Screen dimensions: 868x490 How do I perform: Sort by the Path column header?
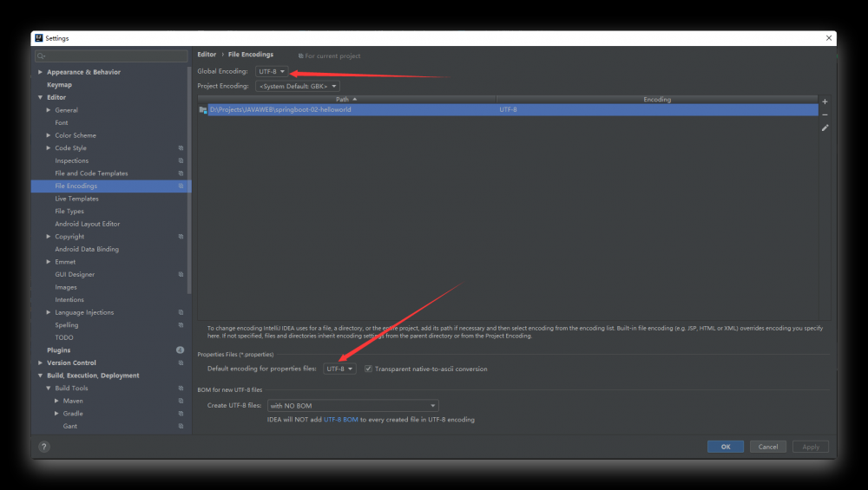point(346,100)
